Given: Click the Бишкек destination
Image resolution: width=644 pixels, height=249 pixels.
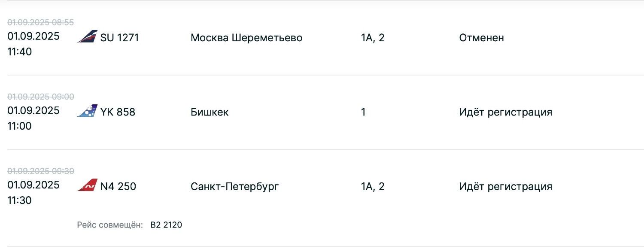Looking at the screenshot, I should 210,112.
